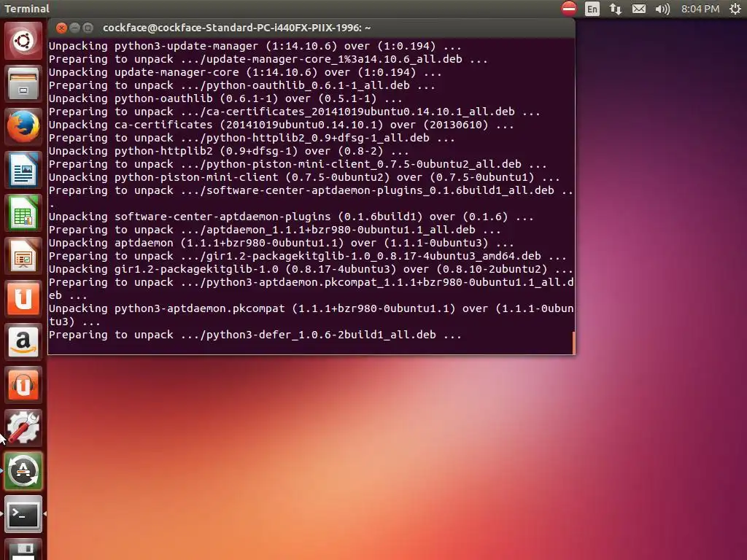Click line containing 'aptdaemon_1.1.1+bzr980-0ubuntu1.1_all.deb'
This screenshot has height=560, width=747.
click(x=274, y=230)
